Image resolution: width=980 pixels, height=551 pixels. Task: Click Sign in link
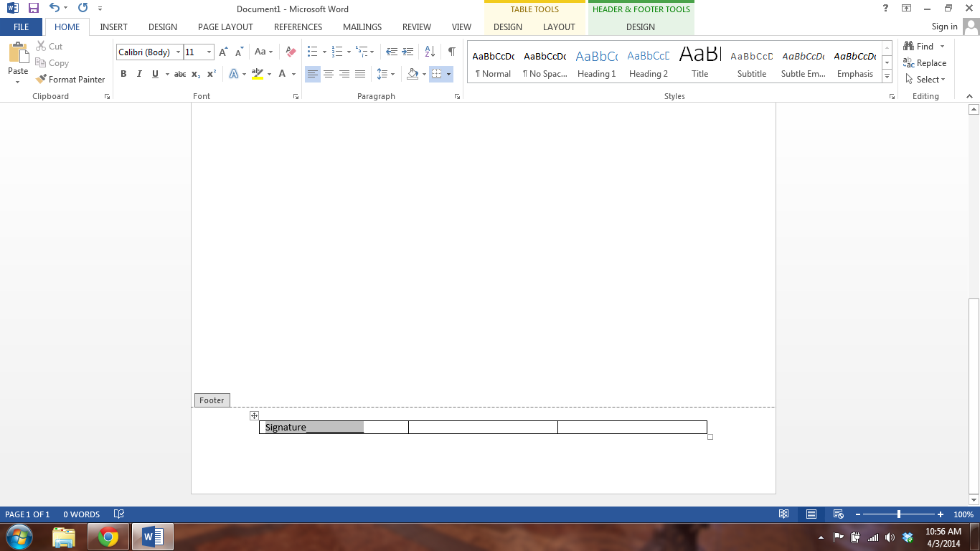(x=944, y=27)
